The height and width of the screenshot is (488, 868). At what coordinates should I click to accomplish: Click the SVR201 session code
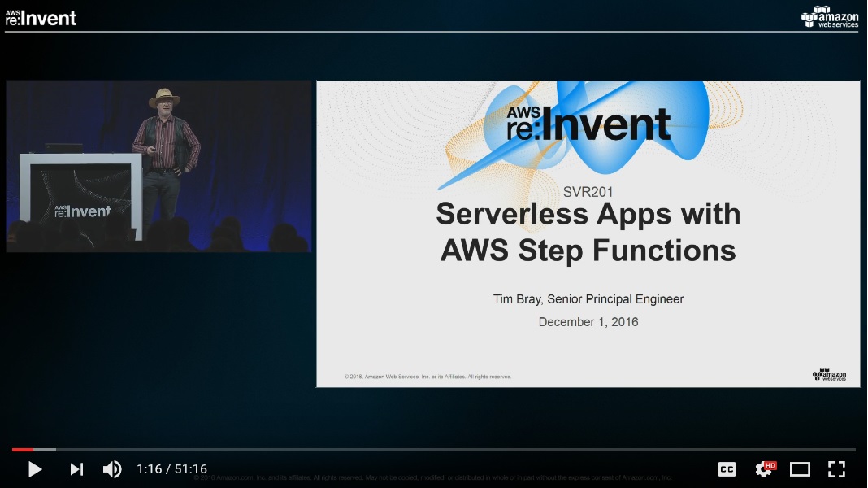pyautogui.click(x=588, y=192)
